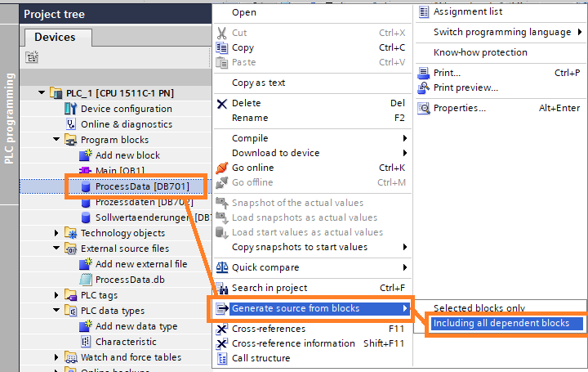Click the Quick compare scales icon

221,267
